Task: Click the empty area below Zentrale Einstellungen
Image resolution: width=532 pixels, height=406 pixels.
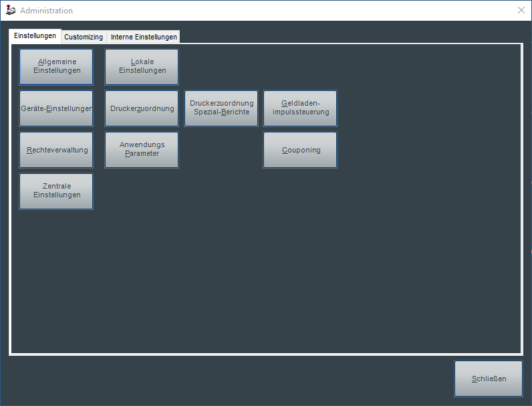Action: pyautogui.click(x=56, y=268)
